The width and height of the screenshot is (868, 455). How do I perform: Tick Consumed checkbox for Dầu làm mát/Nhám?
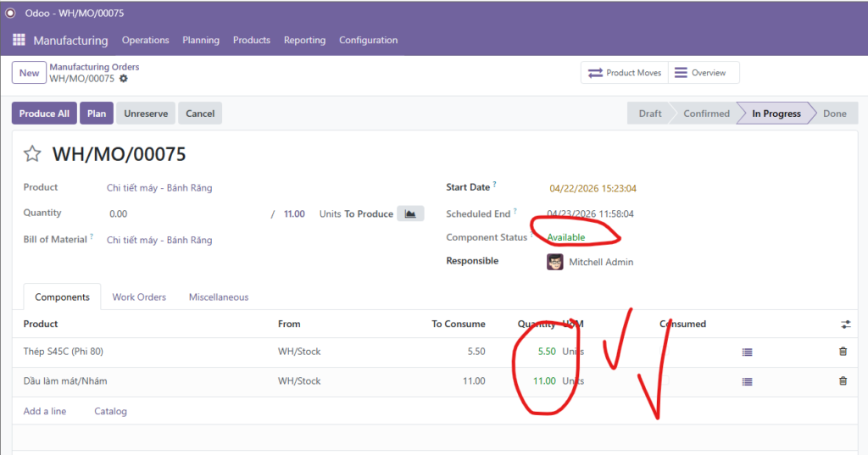tap(665, 381)
